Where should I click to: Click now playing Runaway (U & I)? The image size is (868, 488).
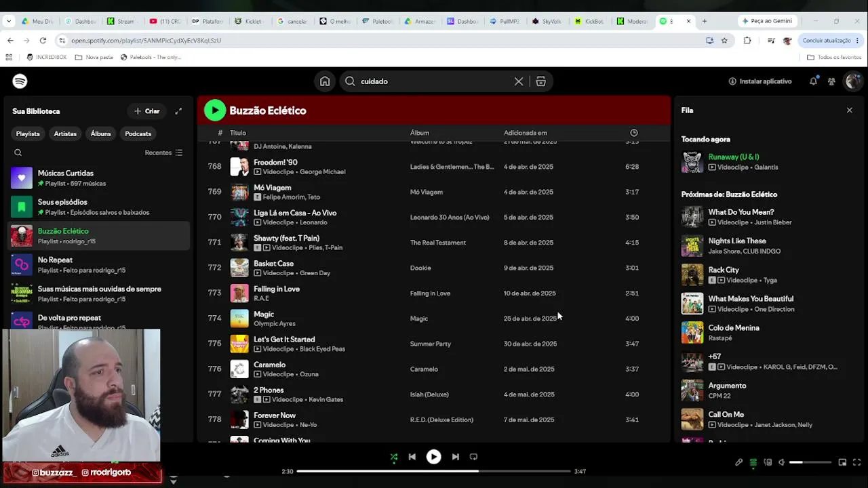(734, 157)
